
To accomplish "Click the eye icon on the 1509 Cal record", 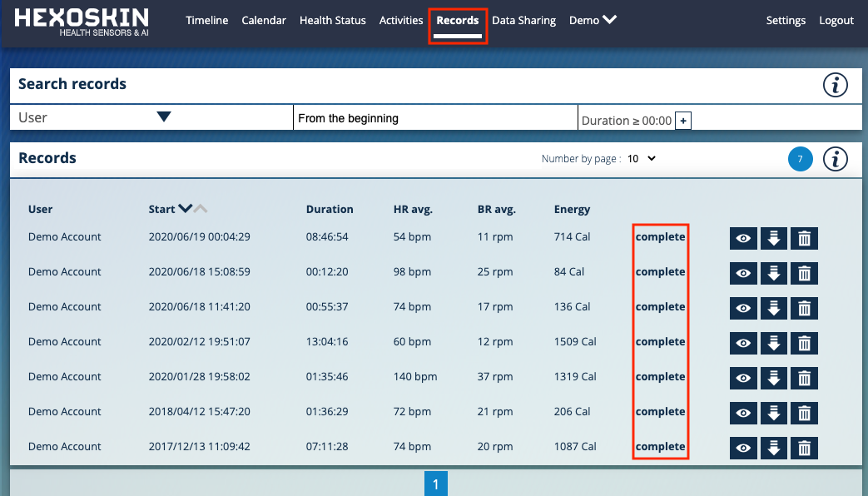I will (x=743, y=343).
